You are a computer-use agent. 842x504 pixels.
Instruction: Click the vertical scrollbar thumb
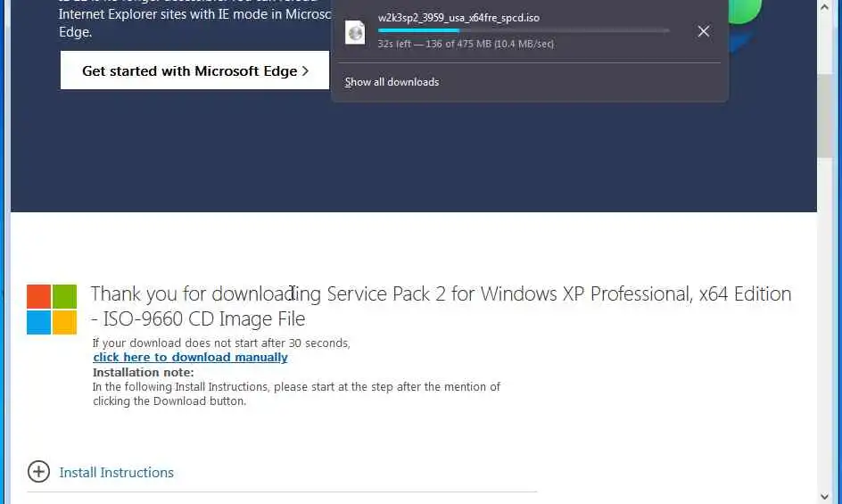point(825,116)
